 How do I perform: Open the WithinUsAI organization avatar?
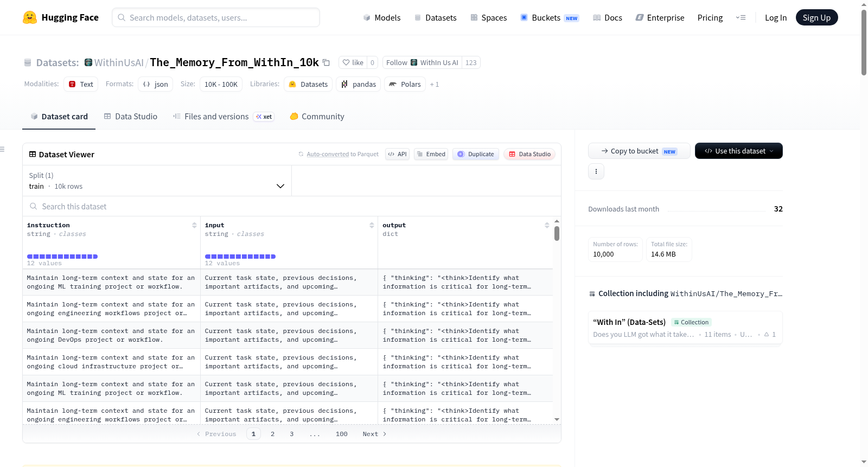click(x=88, y=62)
